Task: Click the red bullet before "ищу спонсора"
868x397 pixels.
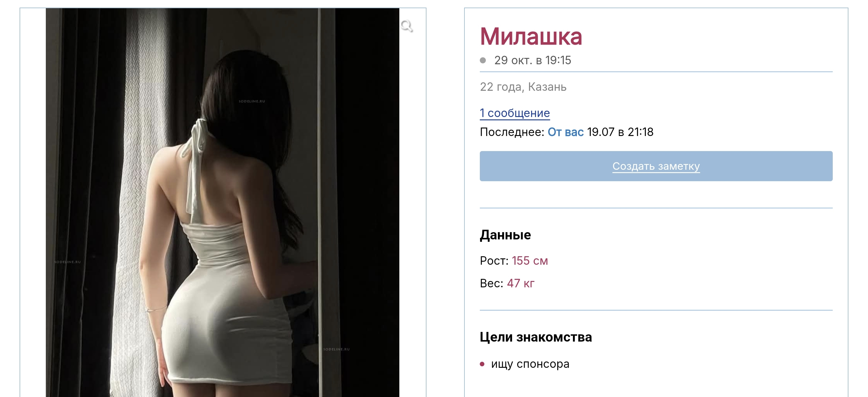Action: (x=482, y=364)
